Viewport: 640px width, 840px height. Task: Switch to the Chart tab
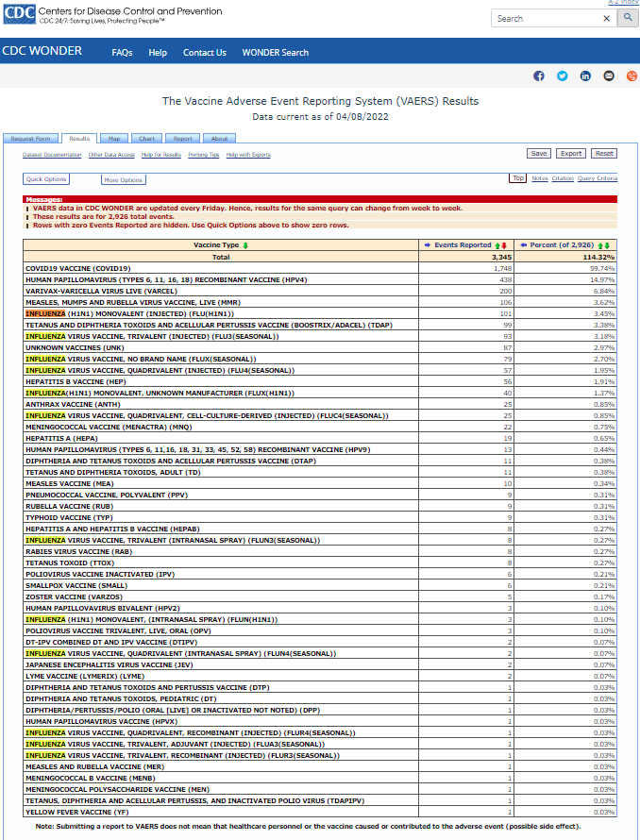click(x=147, y=138)
